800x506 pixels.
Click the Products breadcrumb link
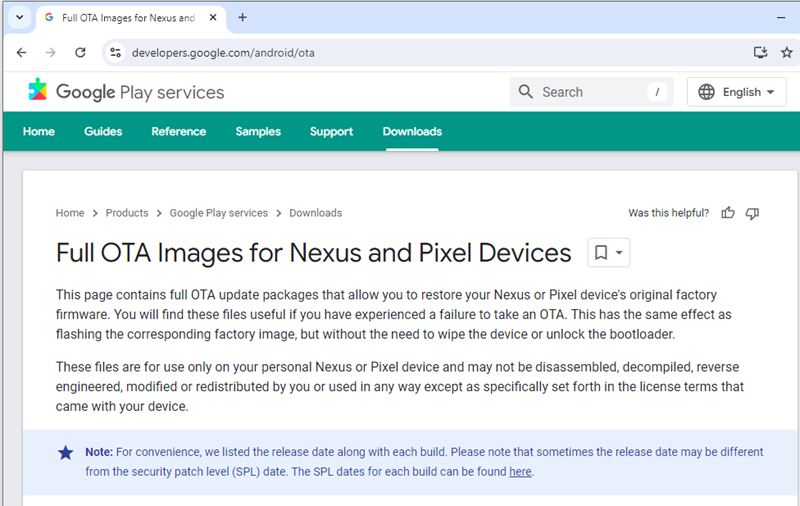(x=127, y=213)
